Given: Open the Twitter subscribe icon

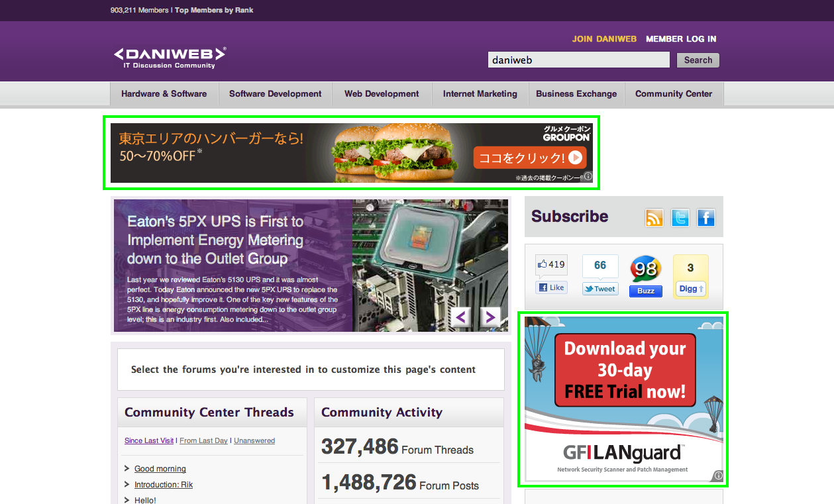Looking at the screenshot, I should (x=680, y=217).
